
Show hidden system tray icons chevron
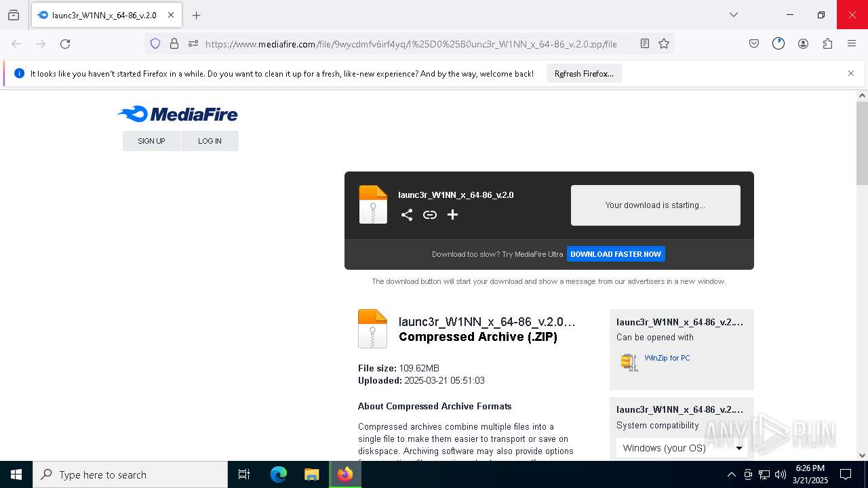(731, 474)
